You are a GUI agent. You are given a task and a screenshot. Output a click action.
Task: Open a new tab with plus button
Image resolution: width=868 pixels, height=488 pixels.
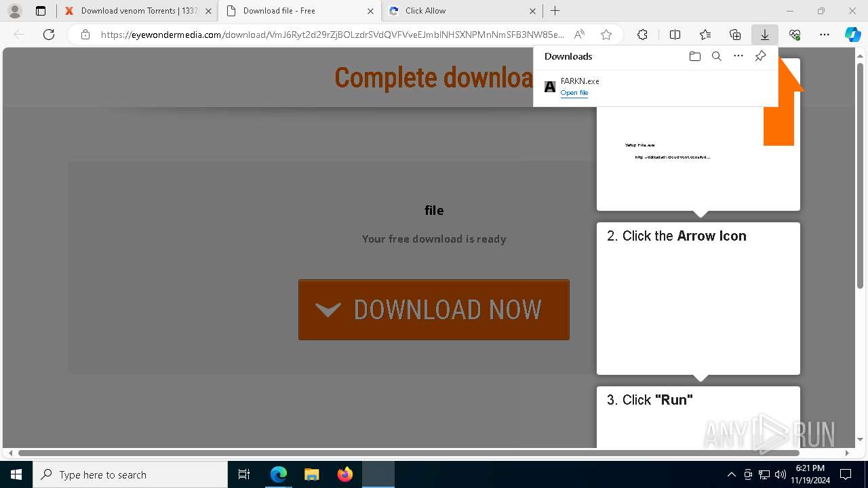pyautogui.click(x=555, y=11)
